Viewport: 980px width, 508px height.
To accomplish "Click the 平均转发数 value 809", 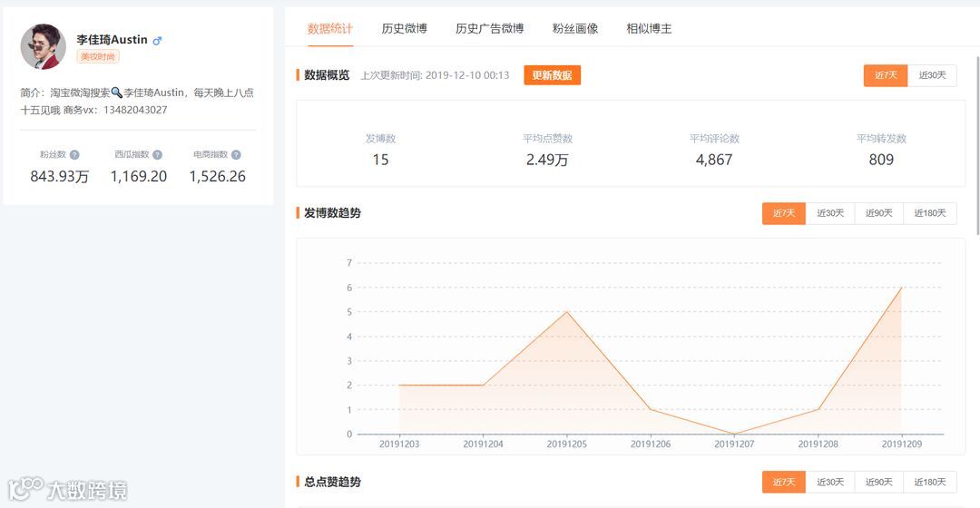I will pos(881,160).
